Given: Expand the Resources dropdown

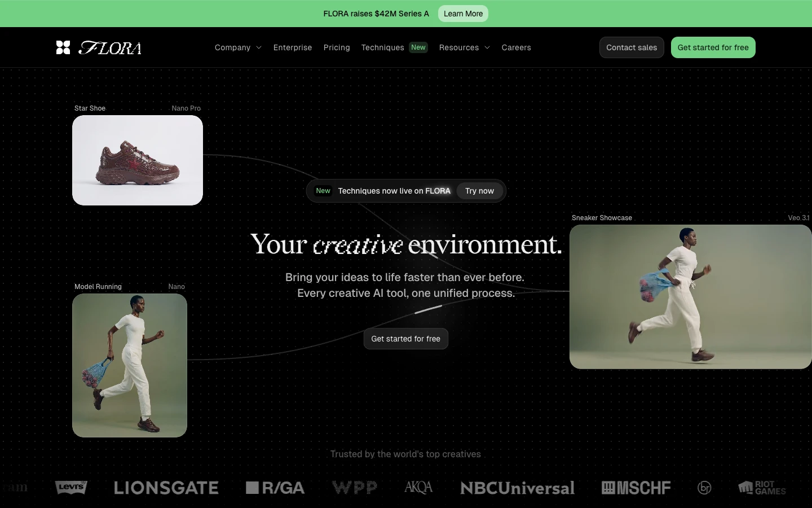Looking at the screenshot, I should [x=464, y=47].
